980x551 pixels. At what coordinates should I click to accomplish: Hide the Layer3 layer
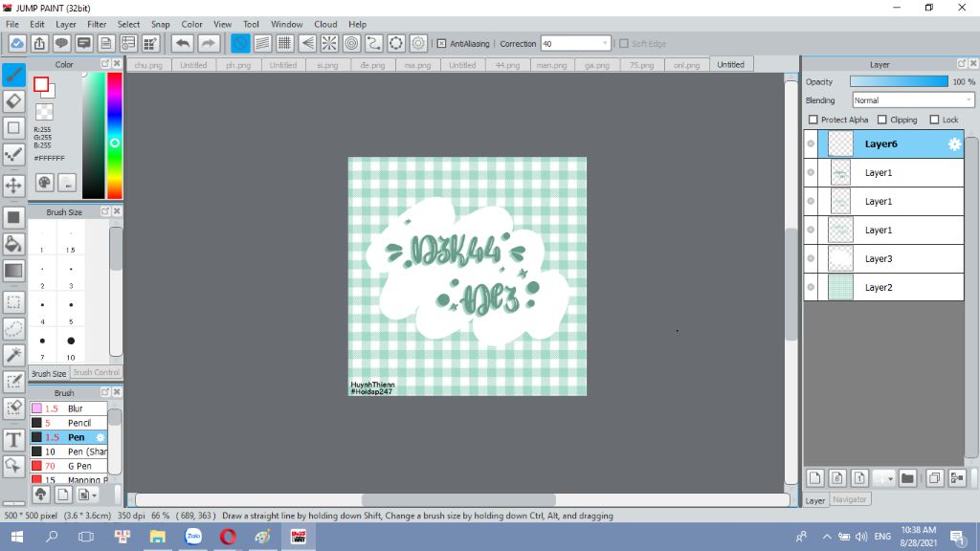click(811, 258)
